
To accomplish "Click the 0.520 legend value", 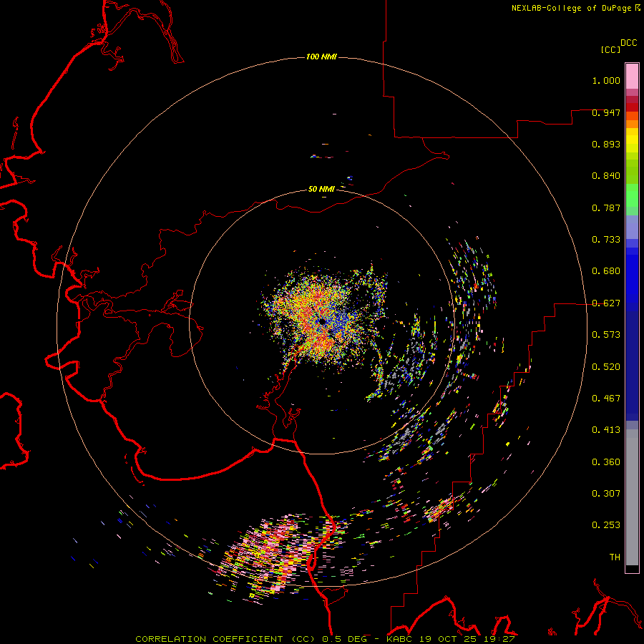I will coord(606,367).
